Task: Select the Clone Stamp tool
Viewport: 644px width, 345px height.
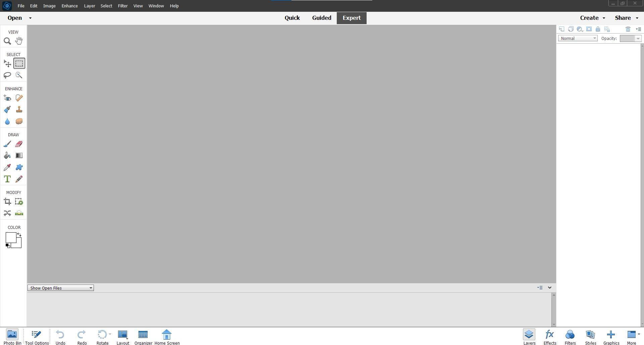Action: [19, 110]
